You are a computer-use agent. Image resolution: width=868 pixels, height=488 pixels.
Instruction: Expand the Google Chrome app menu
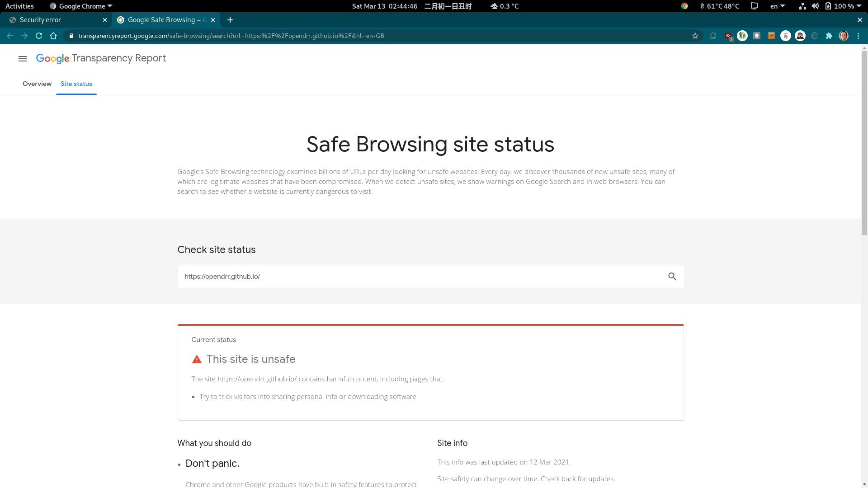[x=81, y=6]
